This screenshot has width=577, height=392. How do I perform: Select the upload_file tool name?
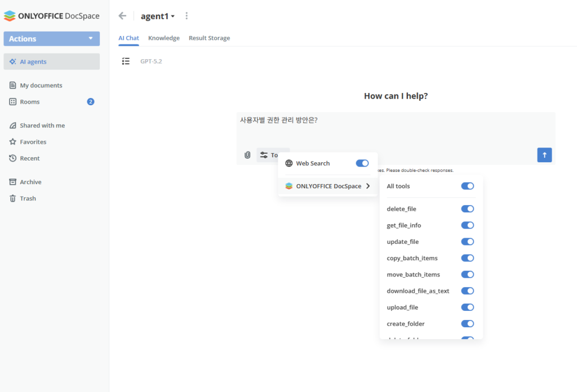pyautogui.click(x=402, y=308)
